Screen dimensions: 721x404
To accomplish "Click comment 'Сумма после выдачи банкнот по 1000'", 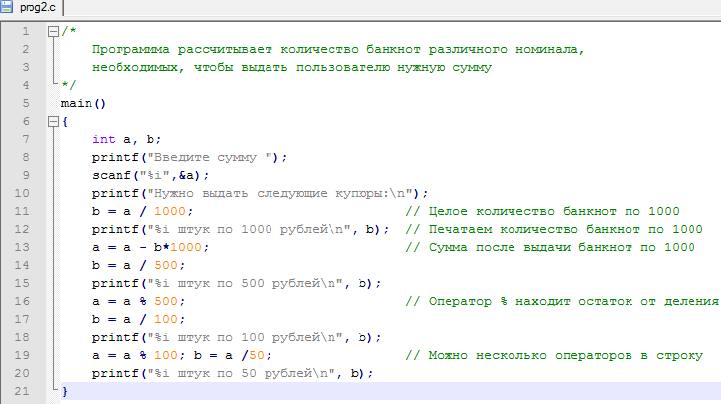I will click(x=550, y=247).
